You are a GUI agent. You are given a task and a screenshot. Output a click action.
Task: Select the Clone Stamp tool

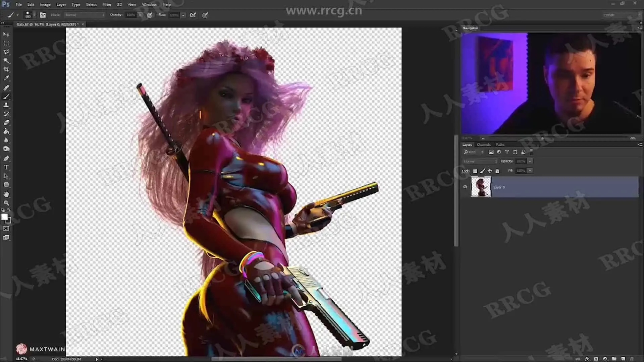coord(6,105)
